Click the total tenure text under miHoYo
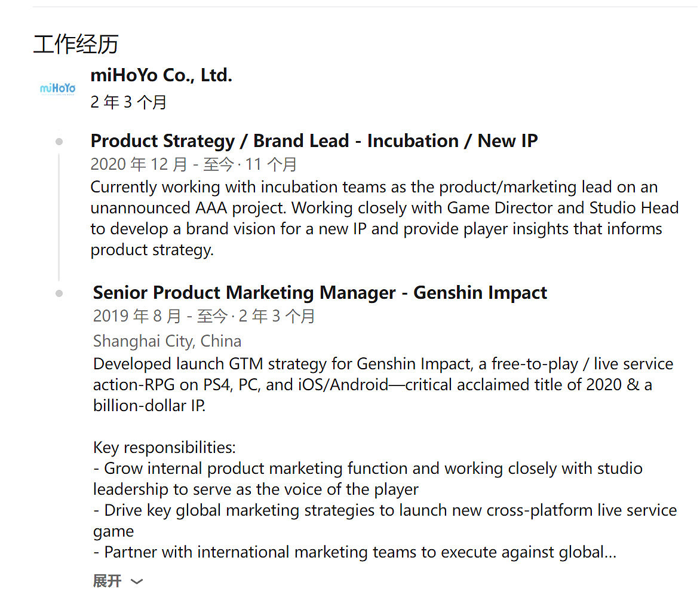700x591 pixels. tap(128, 102)
